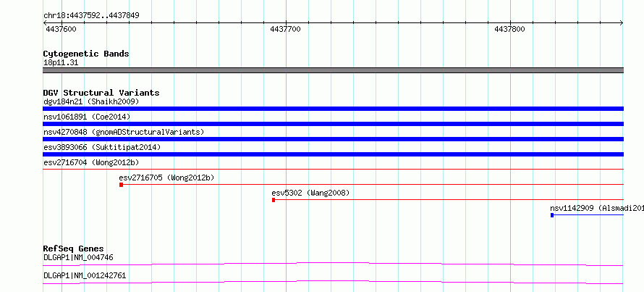
Task: Open variant esv3893066 (Suktitipat2014) label
Action: [102, 147]
